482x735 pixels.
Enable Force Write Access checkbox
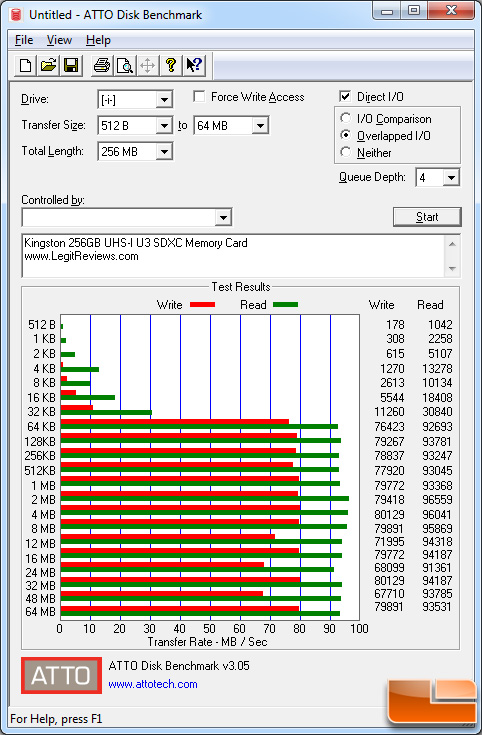pos(199,97)
